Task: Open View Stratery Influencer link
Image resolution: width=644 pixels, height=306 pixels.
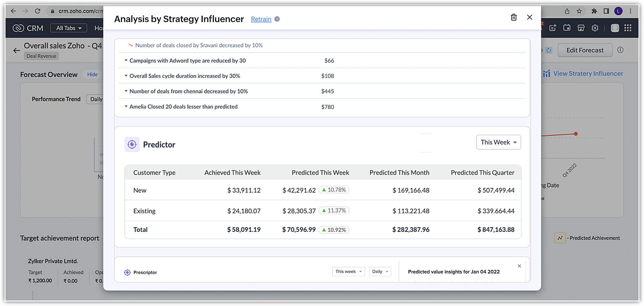Action: 588,74
